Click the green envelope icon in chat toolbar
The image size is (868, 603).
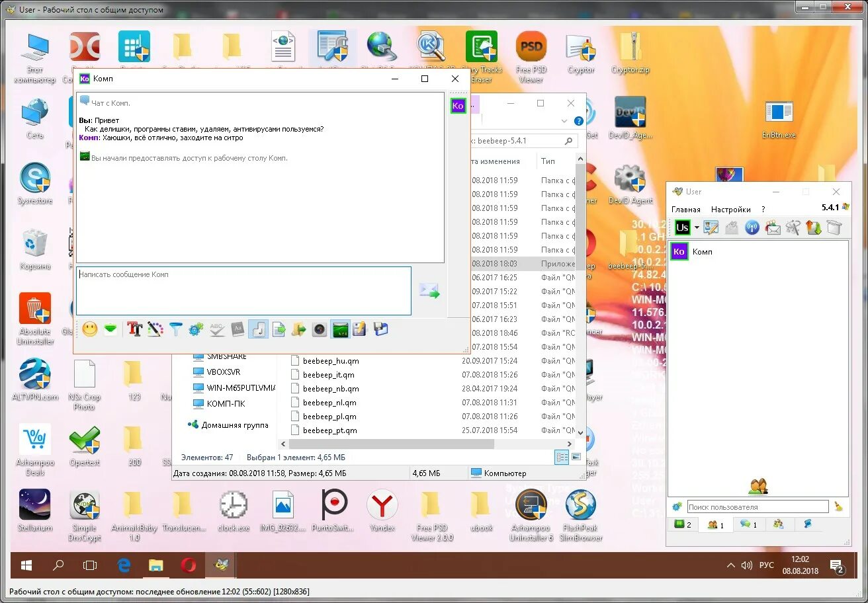click(110, 329)
